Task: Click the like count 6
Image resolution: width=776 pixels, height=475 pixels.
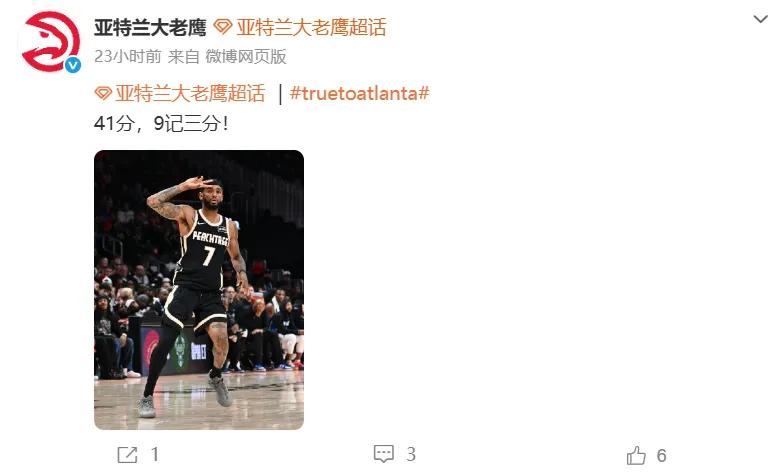Action: point(661,455)
